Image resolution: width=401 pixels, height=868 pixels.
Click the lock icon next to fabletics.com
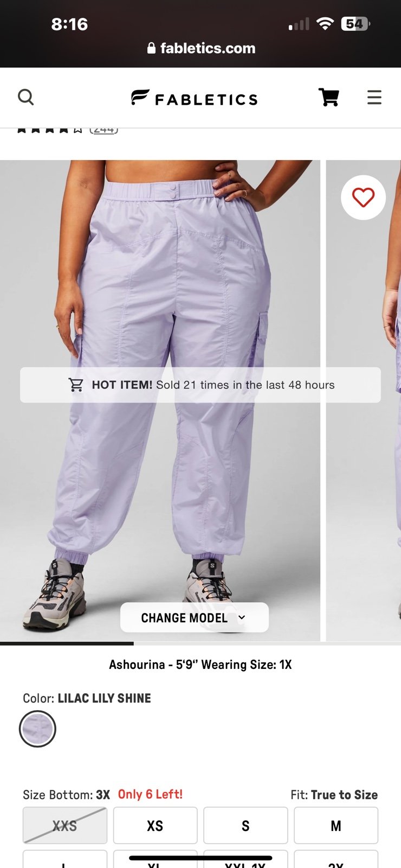(x=151, y=48)
